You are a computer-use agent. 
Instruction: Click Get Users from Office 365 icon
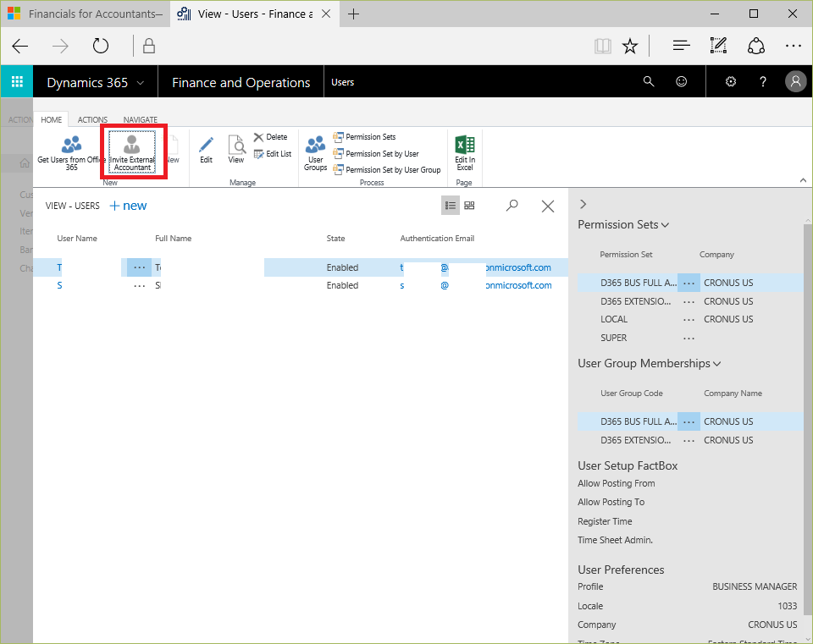[71, 145]
